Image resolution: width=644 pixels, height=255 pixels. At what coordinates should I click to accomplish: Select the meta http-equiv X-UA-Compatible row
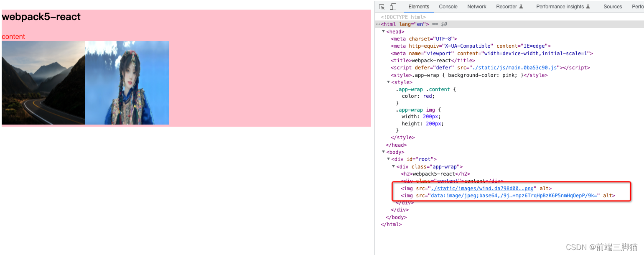tap(471, 46)
